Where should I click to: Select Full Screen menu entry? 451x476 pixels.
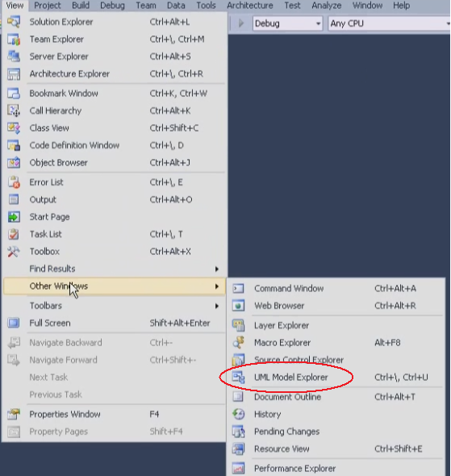(x=115, y=323)
